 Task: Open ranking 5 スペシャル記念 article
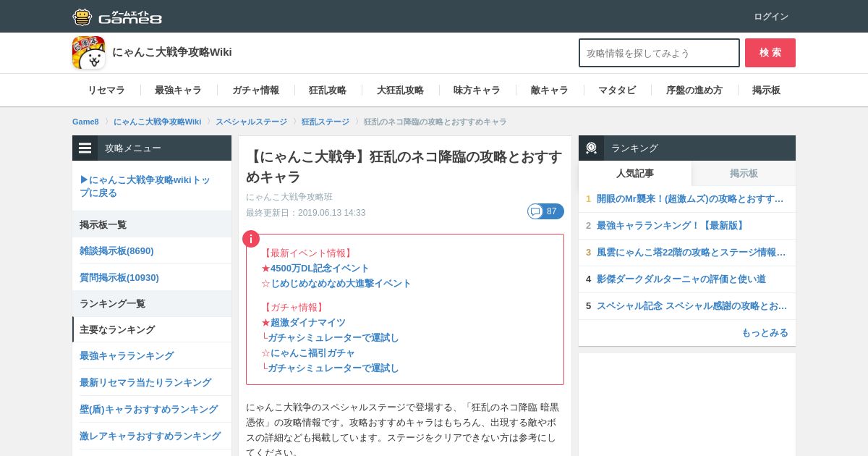pos(692,305)
